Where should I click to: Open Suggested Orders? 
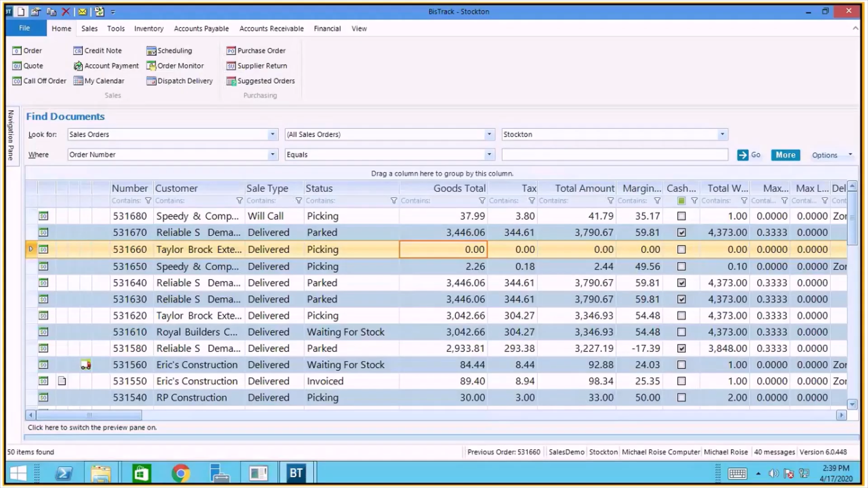pos(261,81)
